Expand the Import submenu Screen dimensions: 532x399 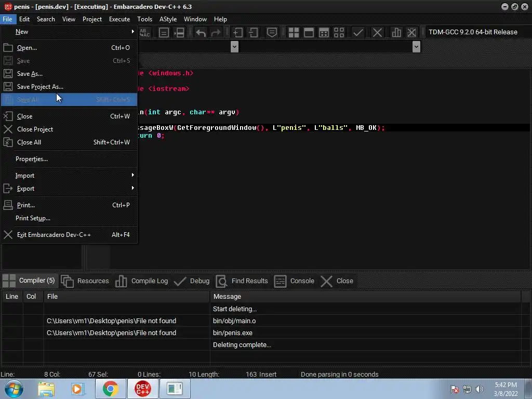69,176
